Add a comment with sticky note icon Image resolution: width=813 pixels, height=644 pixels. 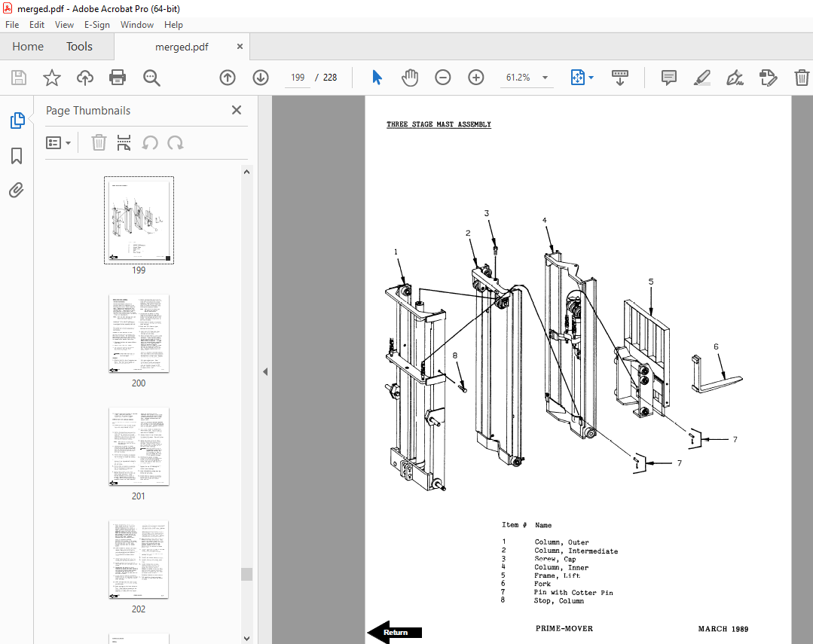tap(669, 78)
